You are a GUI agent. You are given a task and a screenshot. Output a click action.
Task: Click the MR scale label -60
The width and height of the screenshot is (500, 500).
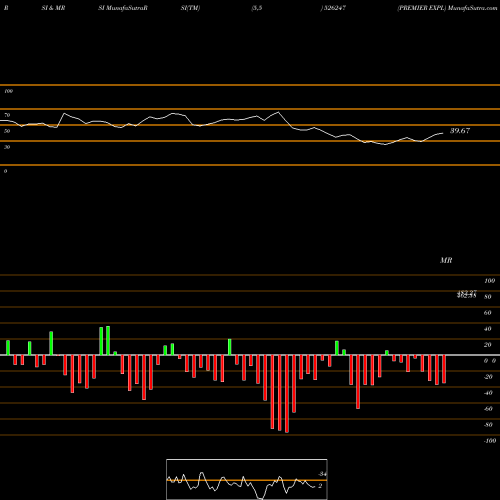pos(488,409)
